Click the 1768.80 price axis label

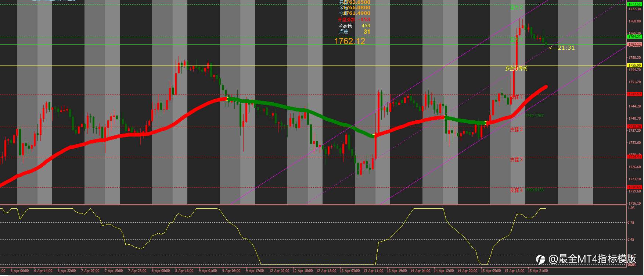click(635, 21)
